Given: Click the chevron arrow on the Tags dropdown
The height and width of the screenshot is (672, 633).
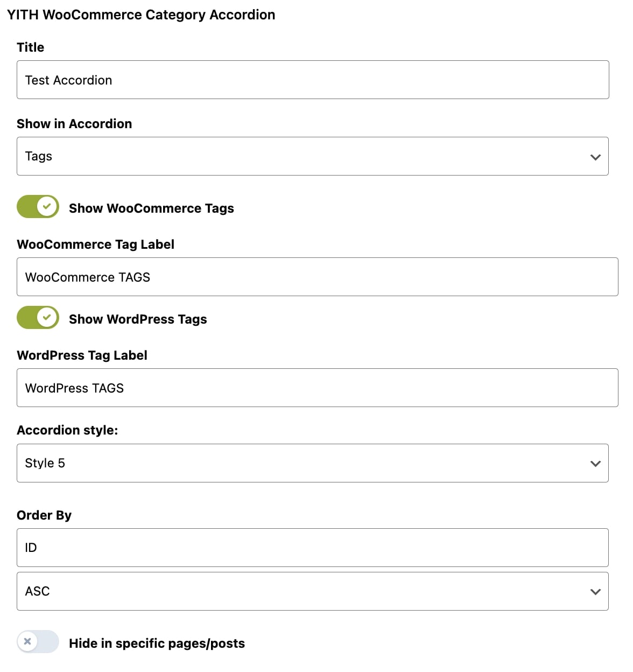Looking at the screenshot, I should 595,157.
